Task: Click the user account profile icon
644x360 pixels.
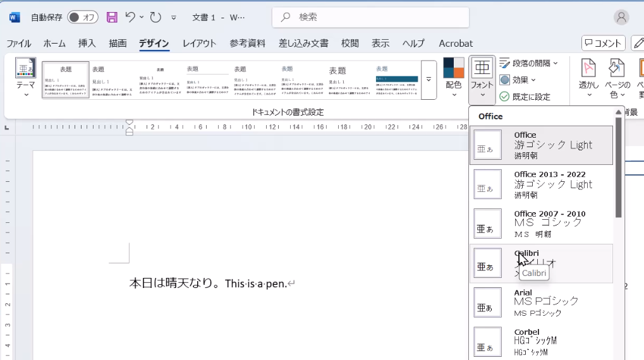Action: (x=622, y=17)
